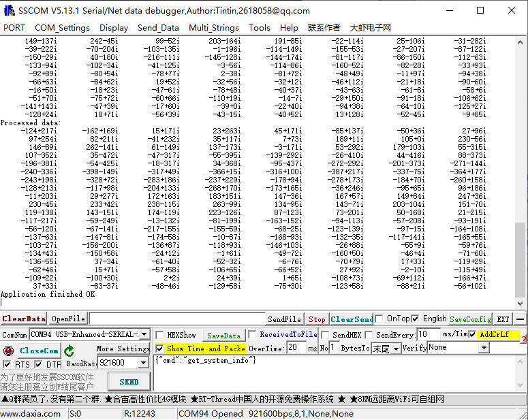This screenshot has height=420, width=528.
Task: Click the red question mark help icon
Action: click(x=524, y=340)
